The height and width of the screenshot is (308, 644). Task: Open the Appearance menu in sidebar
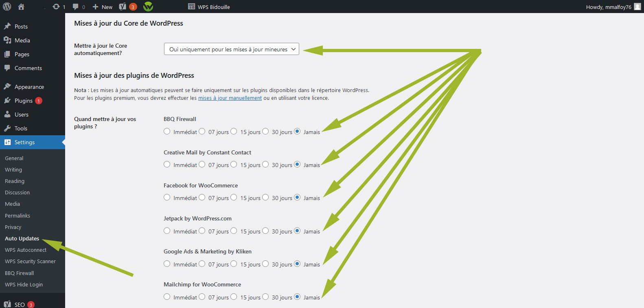29,87
